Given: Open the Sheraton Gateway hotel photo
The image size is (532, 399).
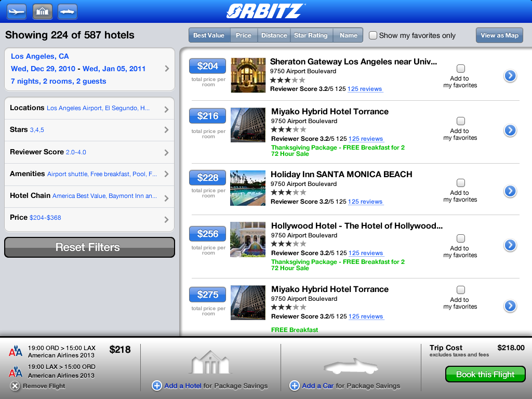Looking at the screenshot, I should click(248, 75).
